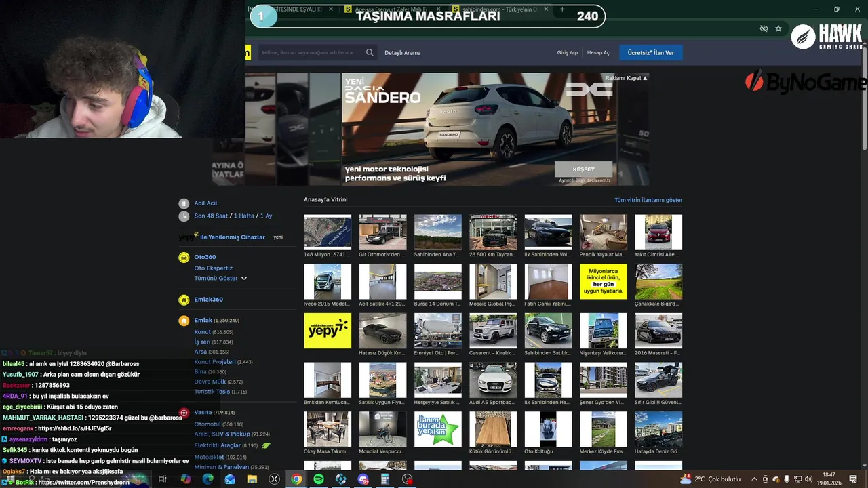This screenshot has height=488, width=868.
Task: Click the crossed-eye icon in the address bar
Action: tap(764, 28)
